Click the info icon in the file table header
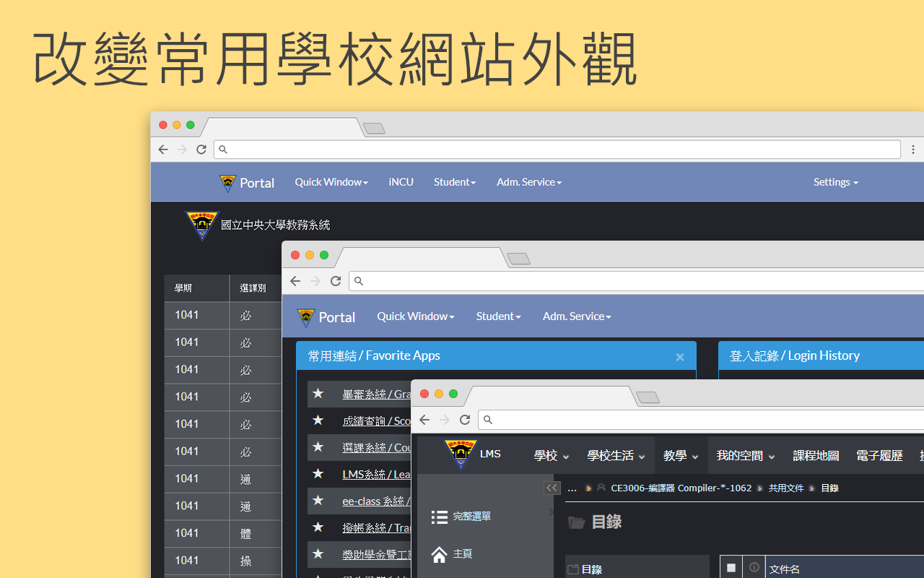 pos(754,568)
